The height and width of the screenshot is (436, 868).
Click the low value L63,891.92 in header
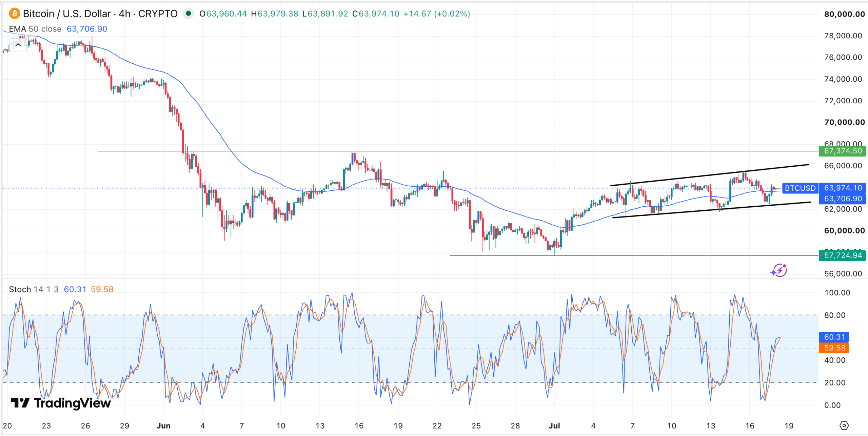[x=325, y=14]
